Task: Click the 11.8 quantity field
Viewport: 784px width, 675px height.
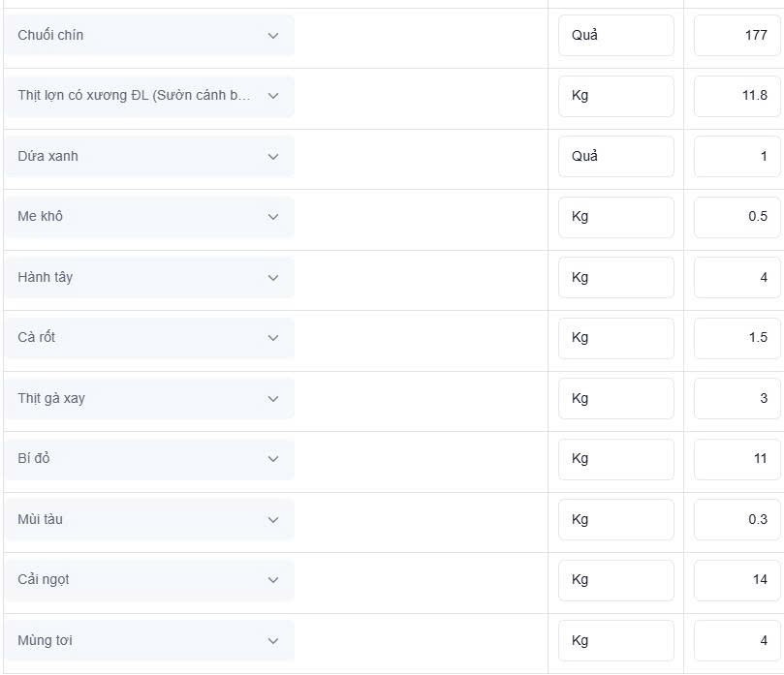Action: 737,96
